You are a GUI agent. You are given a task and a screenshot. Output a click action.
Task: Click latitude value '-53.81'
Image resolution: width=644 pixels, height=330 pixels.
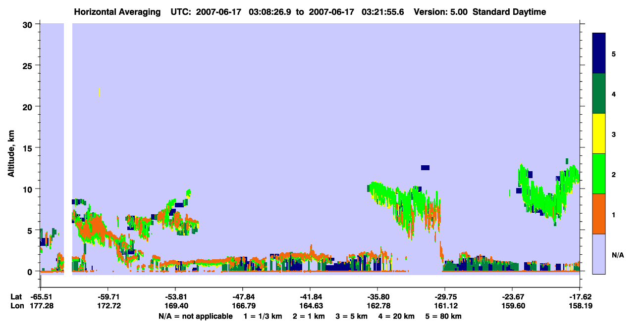pyautogui.click(x=175, y=297)
